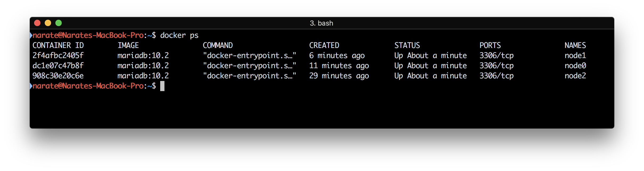Image resolution: width=644 pixels, height=171 pixels.
Task: Place cursor at the terminal's block cursor
Action: pyautogui.click(x=162, y=86)
